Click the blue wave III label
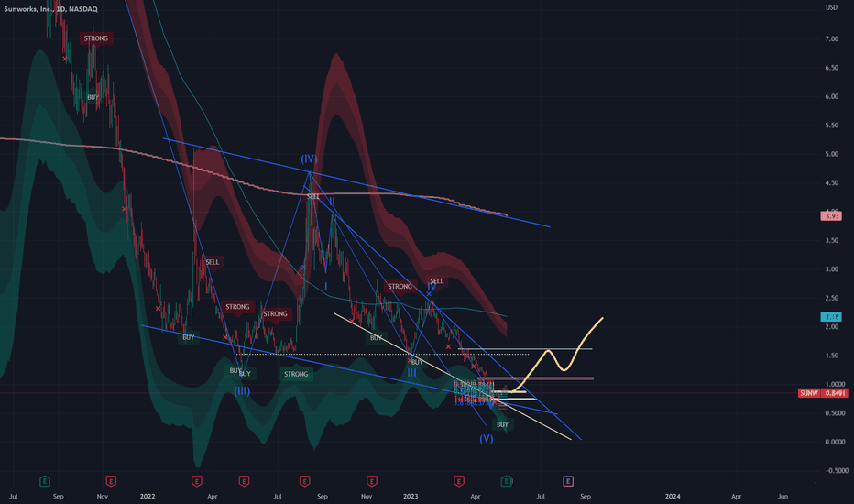This screenshot has width=854, height=504. (x=411, y=373)
